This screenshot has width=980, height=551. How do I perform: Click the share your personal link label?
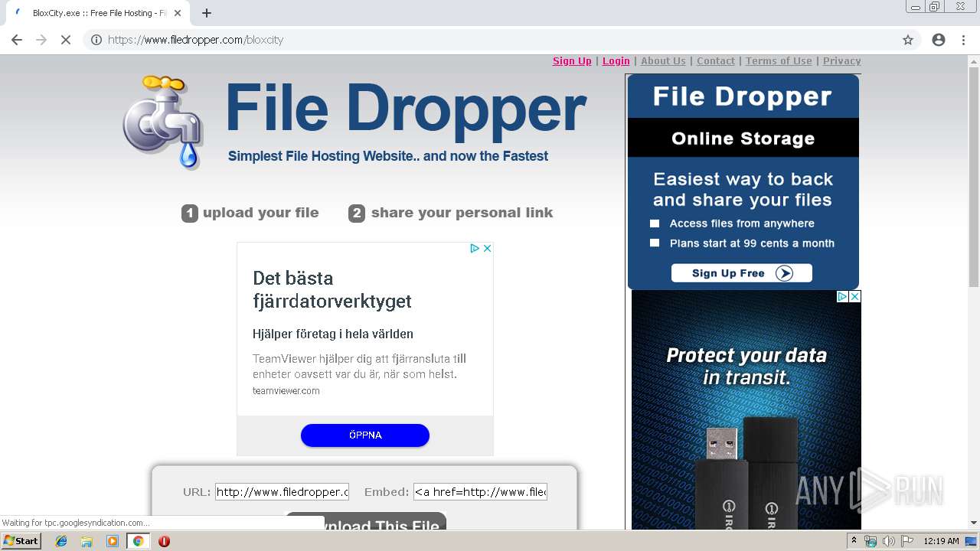tap(462, 213)
